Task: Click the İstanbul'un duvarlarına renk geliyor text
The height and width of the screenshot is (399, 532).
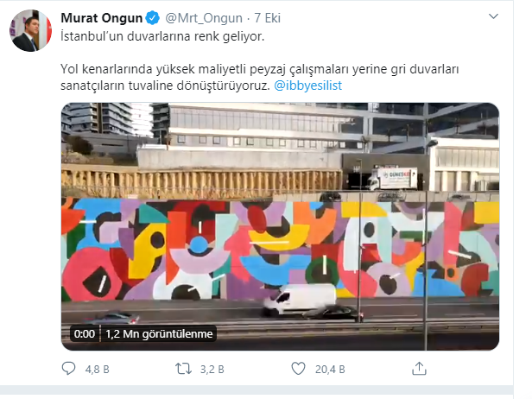Action: (162, 36)
